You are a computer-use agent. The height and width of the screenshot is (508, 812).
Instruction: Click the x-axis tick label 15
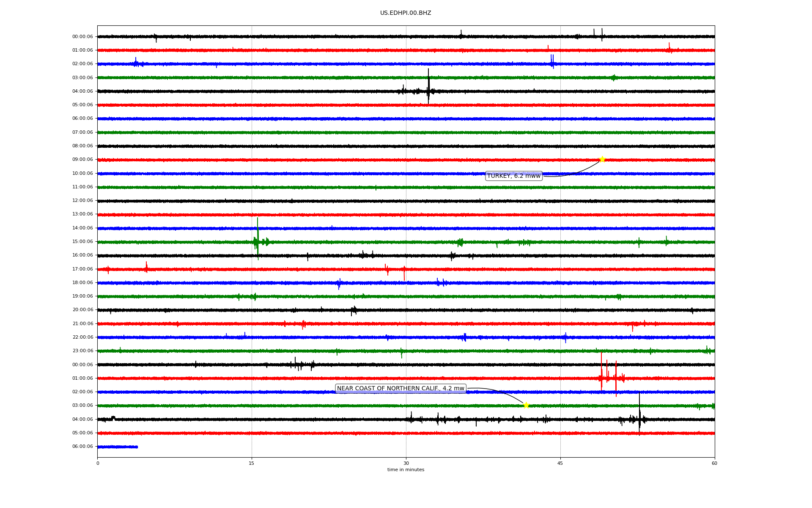click(252, 463)
